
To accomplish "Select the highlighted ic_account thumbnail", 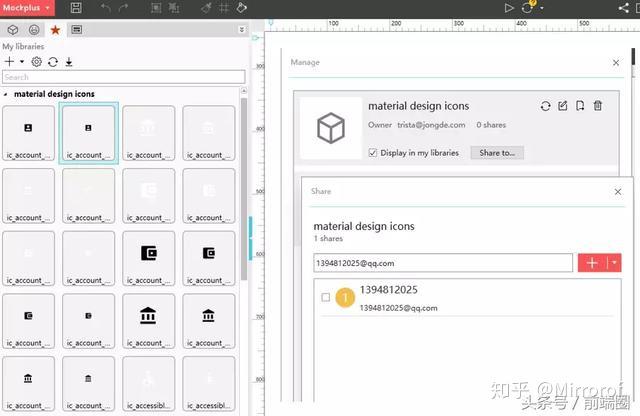I will tap(89, 133).
